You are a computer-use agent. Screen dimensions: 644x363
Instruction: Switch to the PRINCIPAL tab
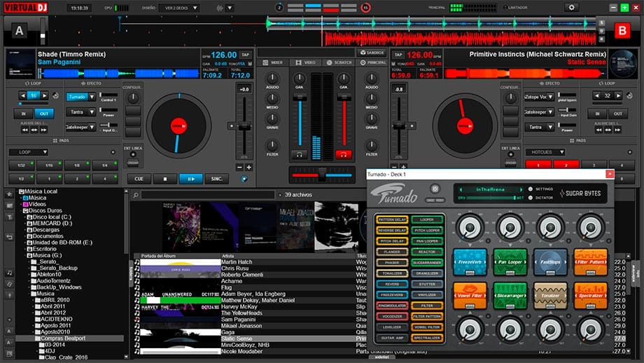[x=373, y=62]
